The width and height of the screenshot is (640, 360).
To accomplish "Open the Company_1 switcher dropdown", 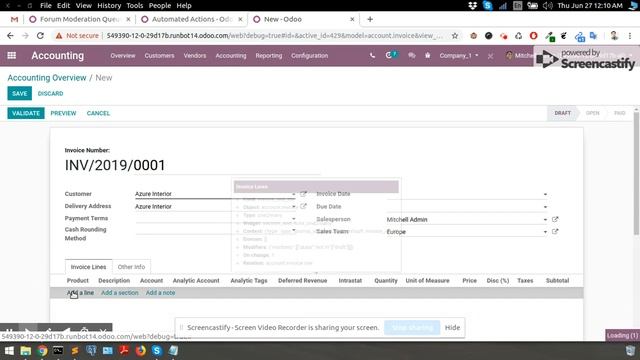I will (x=458, y=56).
